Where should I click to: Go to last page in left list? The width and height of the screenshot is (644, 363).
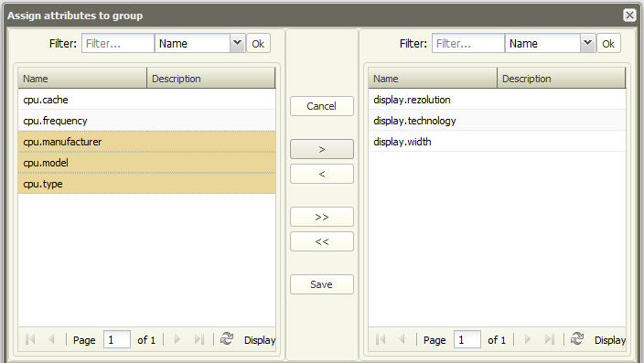199,339
